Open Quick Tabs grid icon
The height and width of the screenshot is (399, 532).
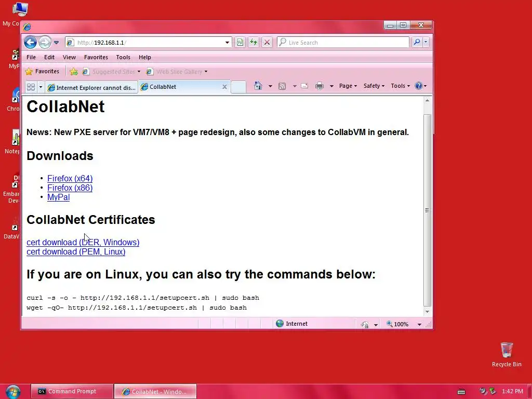pos(31,87)
